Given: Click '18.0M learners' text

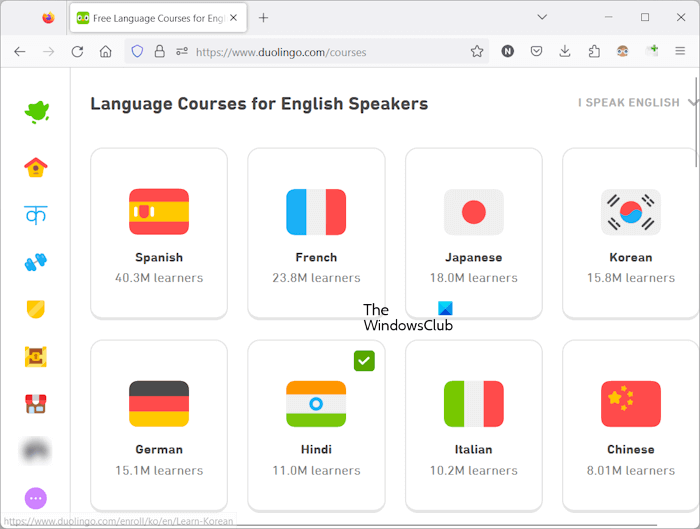Looking at the screenshot, I should pos(474,278).
